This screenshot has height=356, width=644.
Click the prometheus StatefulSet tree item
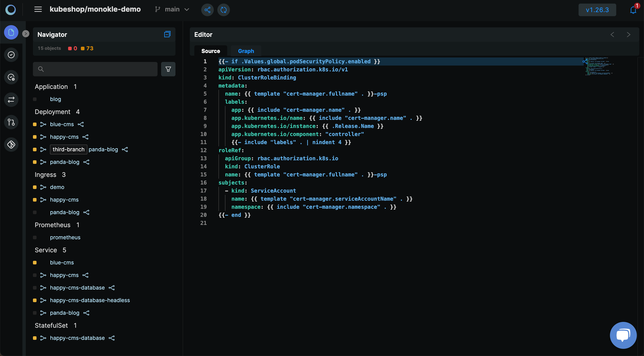point(65,237)
